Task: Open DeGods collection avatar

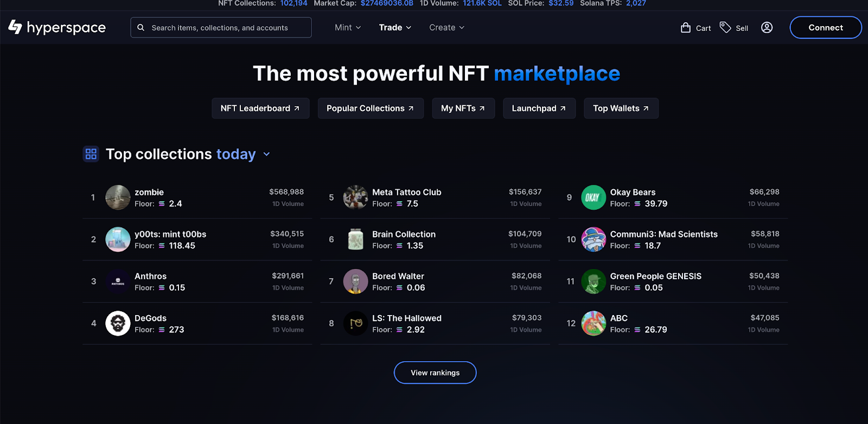Action: pyautogui.click(x=118, y=323)
